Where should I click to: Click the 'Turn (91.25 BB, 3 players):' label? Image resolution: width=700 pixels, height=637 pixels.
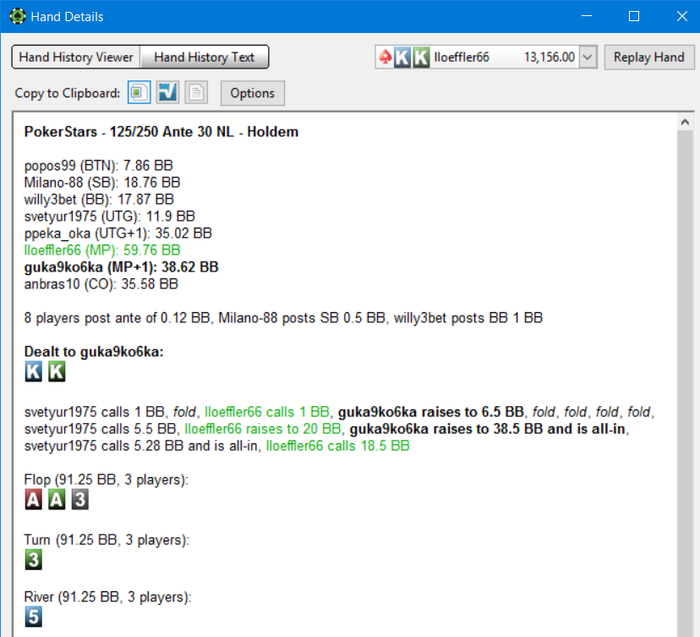(x=107, y=540)
